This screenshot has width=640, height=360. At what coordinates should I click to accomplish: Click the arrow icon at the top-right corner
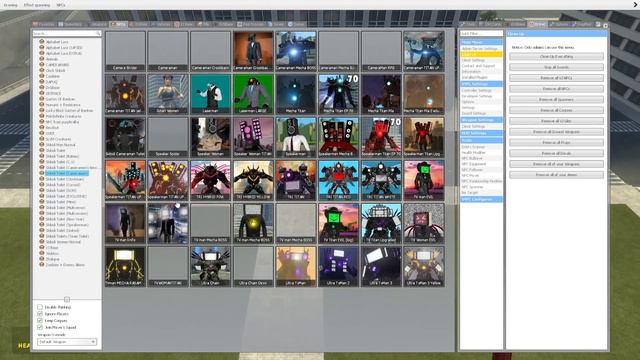pos(635,4)
